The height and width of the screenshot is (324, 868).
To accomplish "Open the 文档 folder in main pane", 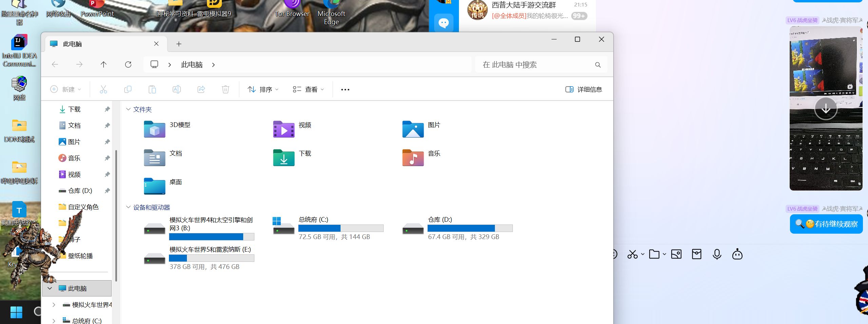I will tap(163, 158).
